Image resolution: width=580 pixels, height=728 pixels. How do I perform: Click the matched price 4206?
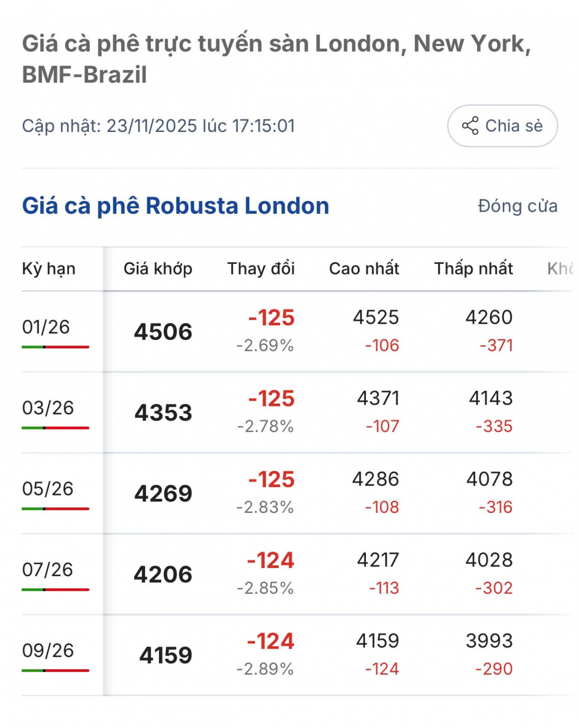[x=163, y=575]
